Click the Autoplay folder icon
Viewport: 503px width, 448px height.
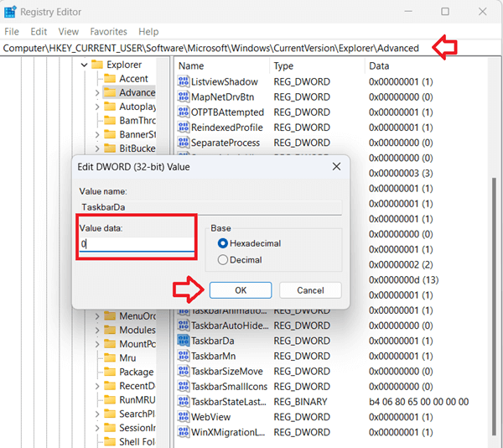pos(110,107)
